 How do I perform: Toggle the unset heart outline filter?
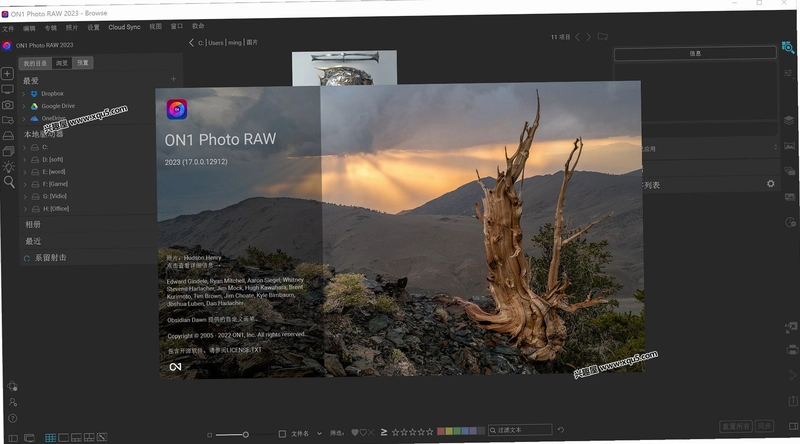click(363, 433)
